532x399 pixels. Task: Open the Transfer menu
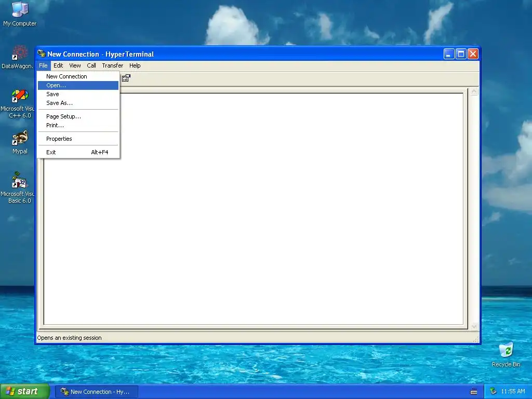pos(112,65)
